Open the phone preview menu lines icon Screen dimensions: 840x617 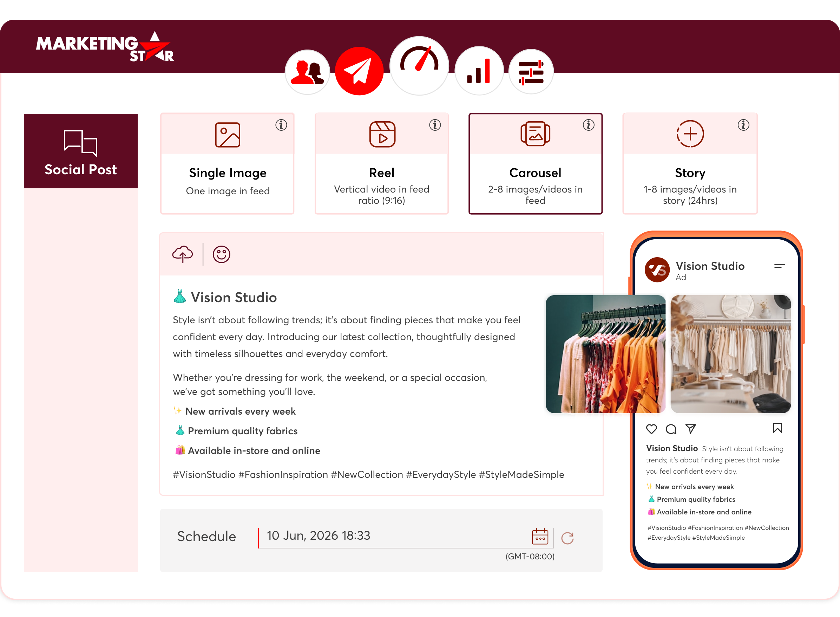point(779,266)
